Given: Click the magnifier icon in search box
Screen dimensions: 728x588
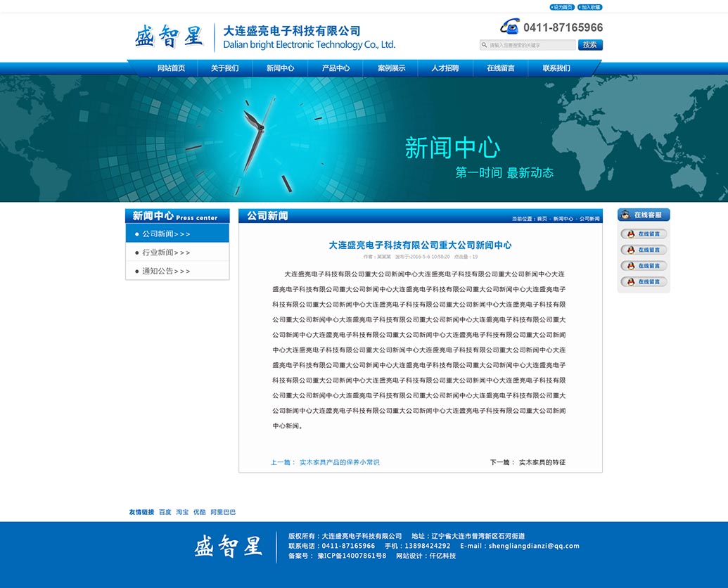Looking at the screenshot, I should pos(485,45).
